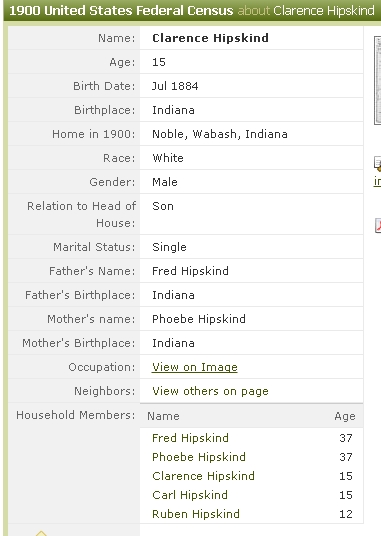The height and width of the screenshot is (536, 381).
Task: Click the yellow diamond icon at the bottom
Action: pyautogui.click(x=41, y=533)
